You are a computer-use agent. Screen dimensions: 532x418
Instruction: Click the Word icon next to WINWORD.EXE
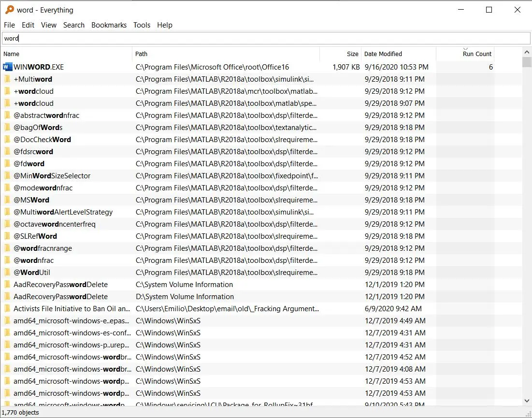tap(7, 67)
